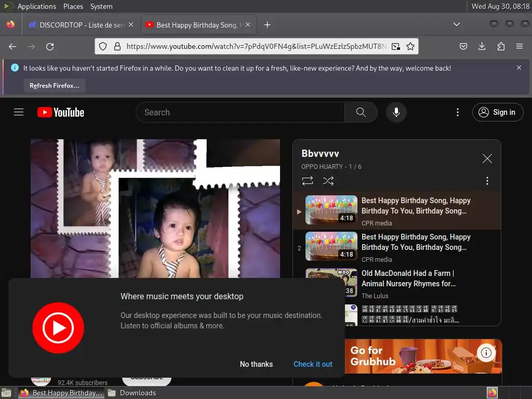Click the video player area
The height and width of the screenshot is (399, 532).
click(x=155, y=208)
